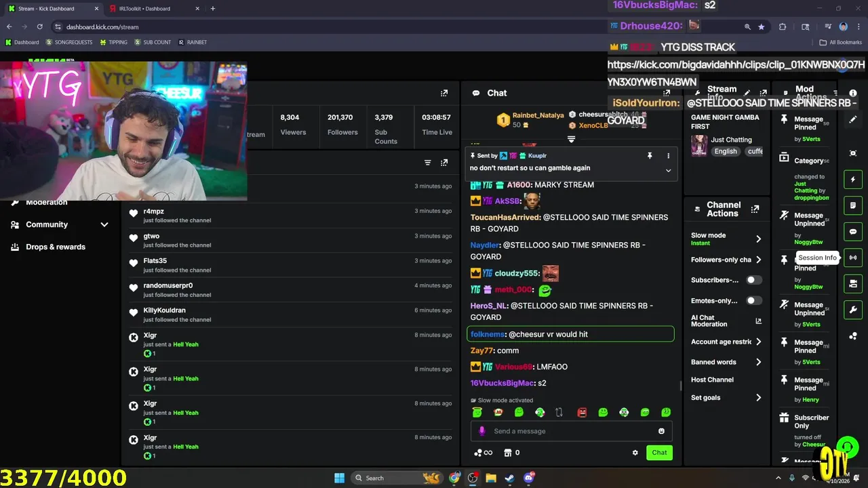868x488 pixels.
Task: Expand Banned words settings
Action: (x=758, y=362)
